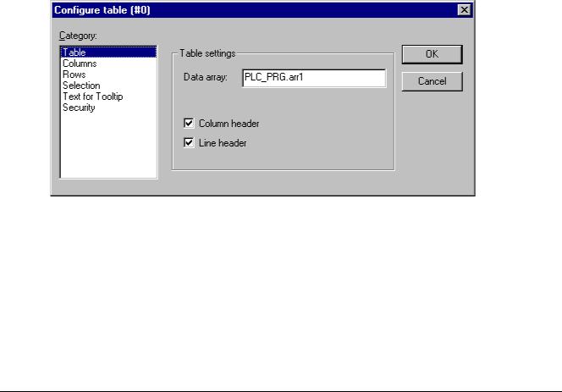Choose the Selection category
This screenshot has height=392, width=562.
81,86
